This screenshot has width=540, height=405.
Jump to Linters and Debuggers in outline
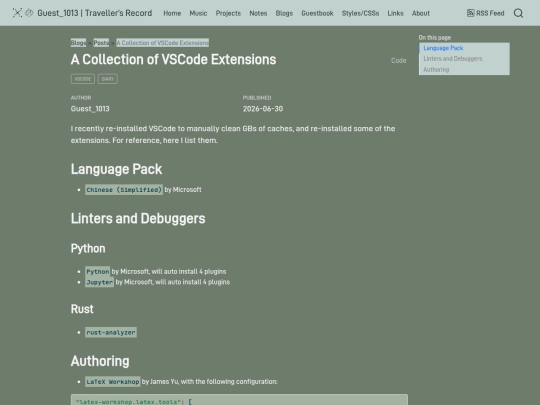point(453,59)
